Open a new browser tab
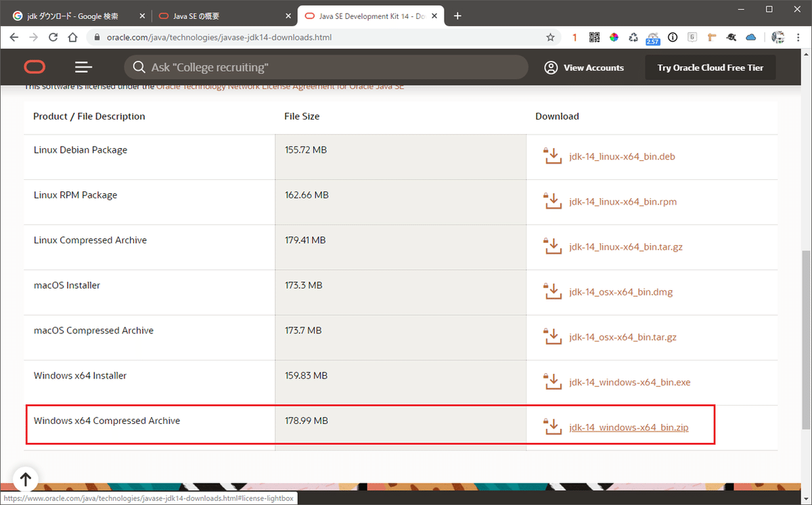 (457, 16)
